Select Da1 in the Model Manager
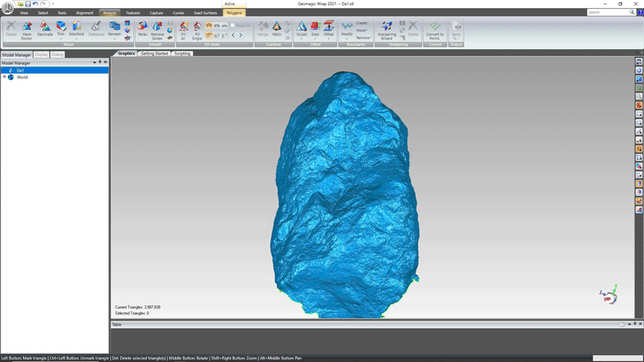The height and width of the screenshot is (362, 644). pos(21,70)
